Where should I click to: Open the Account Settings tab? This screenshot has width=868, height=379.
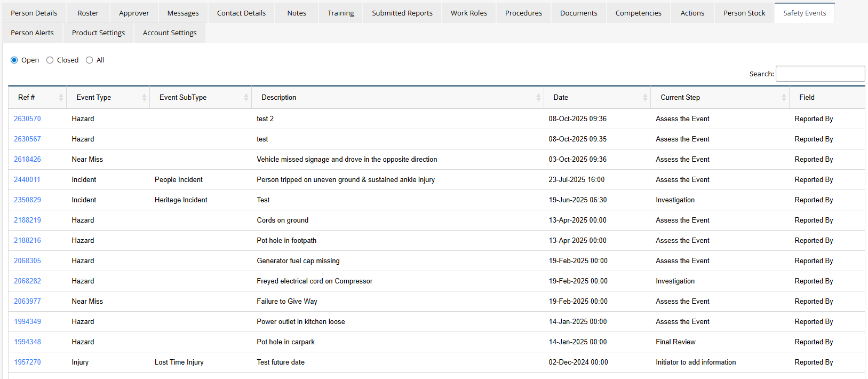tap(170, 33)
